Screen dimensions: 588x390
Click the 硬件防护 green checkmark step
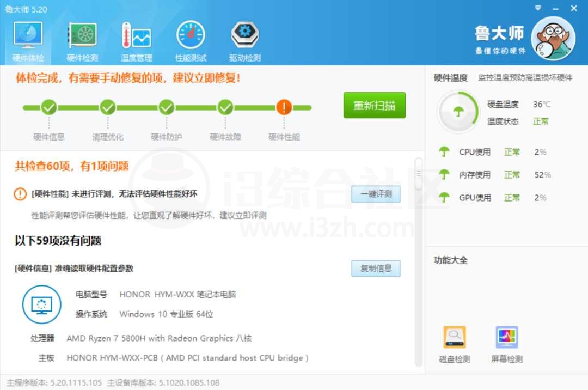click(167, 108)
